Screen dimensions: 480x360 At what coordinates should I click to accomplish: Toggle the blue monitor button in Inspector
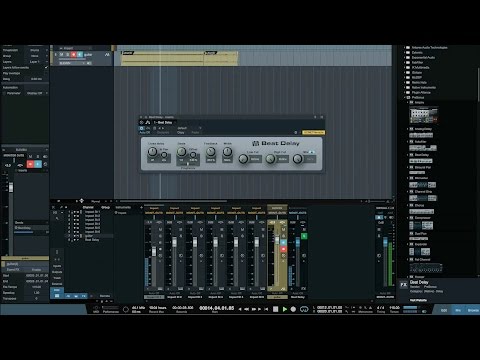(38, 164)
